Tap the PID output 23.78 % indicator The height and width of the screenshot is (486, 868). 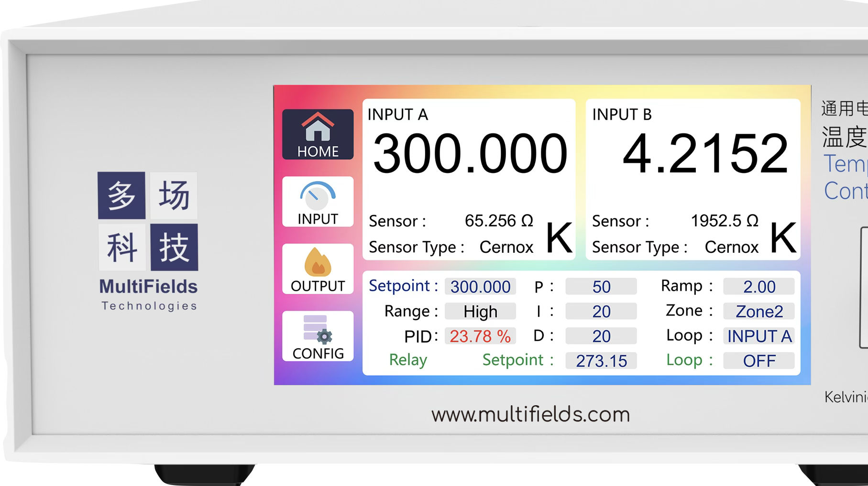click(480, 336)
